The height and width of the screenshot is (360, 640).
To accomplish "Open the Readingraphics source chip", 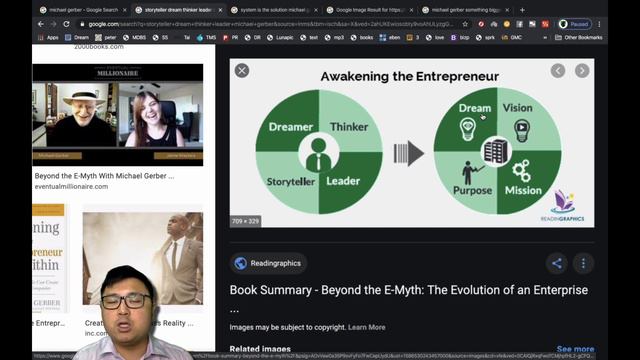I will (268, 263).
